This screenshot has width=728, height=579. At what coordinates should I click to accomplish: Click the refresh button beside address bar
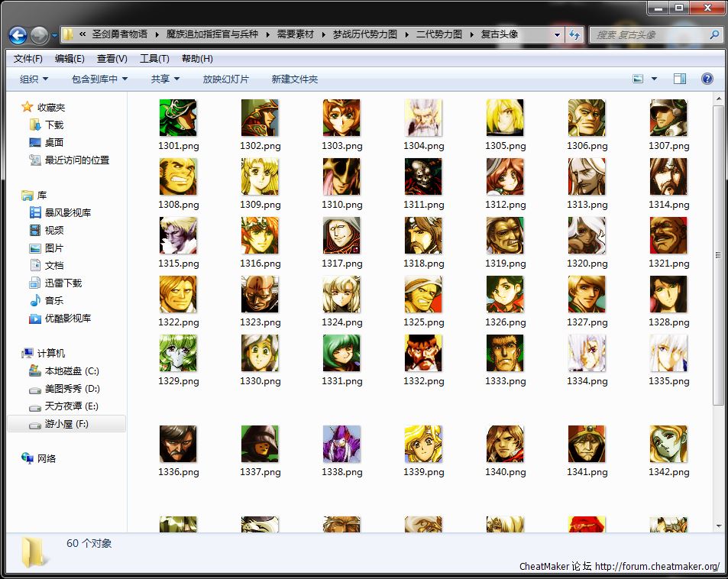pos(574,35)
